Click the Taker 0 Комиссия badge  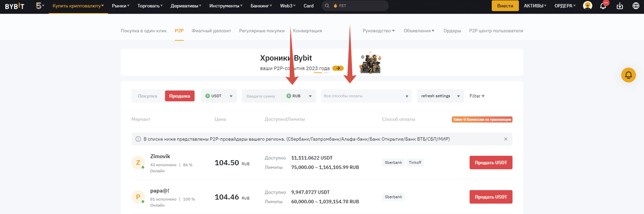[482, 119]
